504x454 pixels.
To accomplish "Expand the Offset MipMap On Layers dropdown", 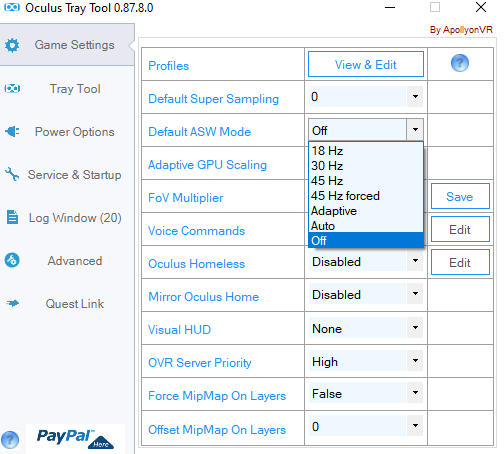I will 415,425.
